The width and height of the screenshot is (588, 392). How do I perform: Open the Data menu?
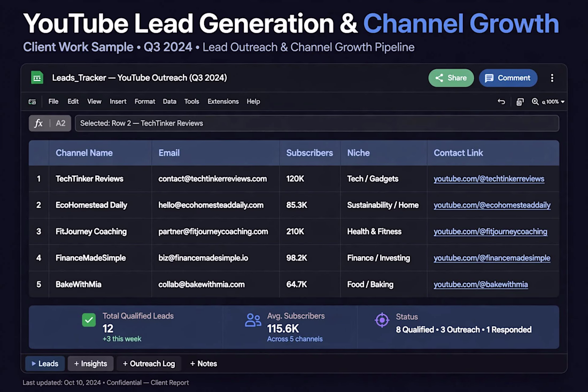point(169,102)
